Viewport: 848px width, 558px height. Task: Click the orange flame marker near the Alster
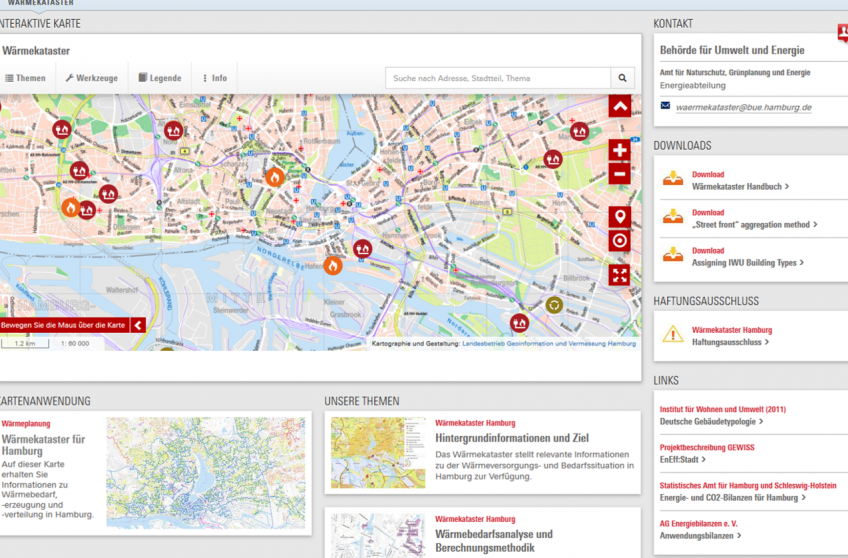(x=274, y=177)
